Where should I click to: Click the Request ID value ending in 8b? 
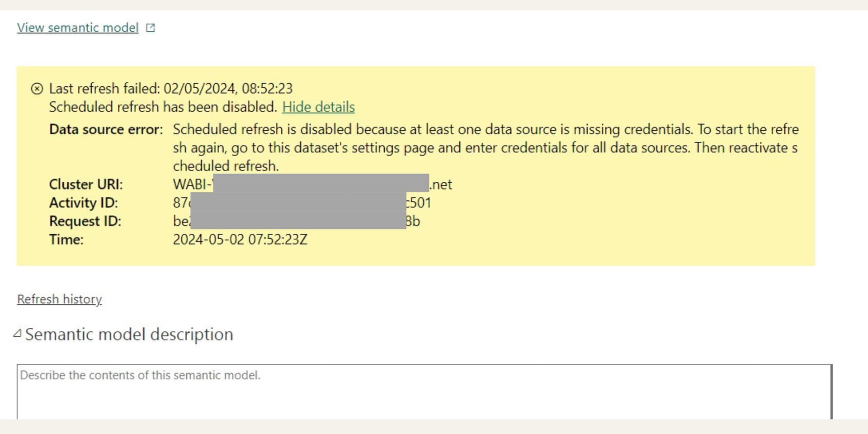(x=413, y=222)
